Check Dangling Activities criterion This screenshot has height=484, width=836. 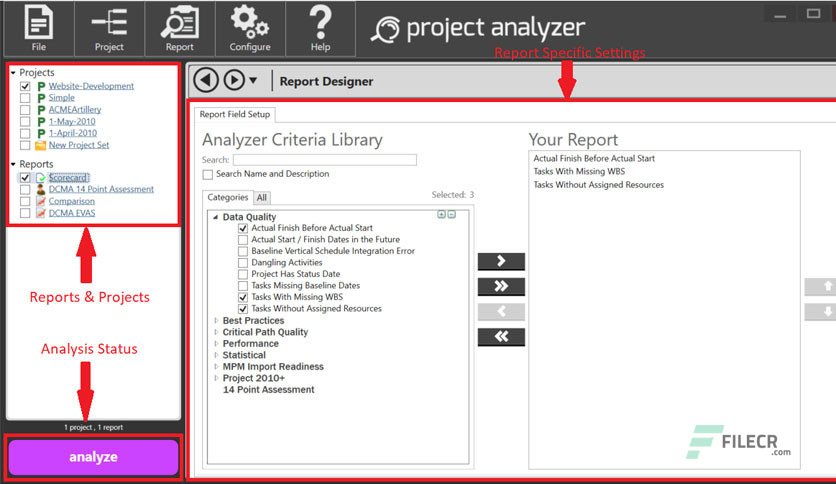[243, 263]
